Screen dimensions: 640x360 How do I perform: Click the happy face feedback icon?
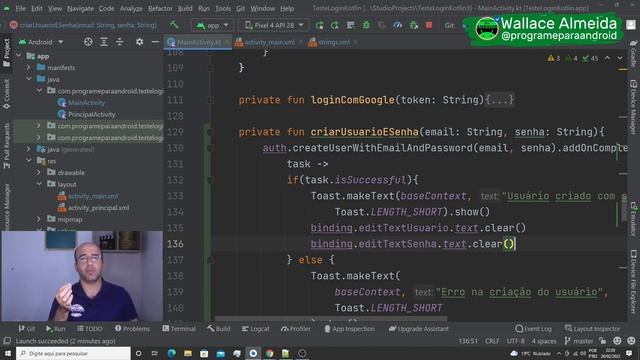click(x=617, y=340)
